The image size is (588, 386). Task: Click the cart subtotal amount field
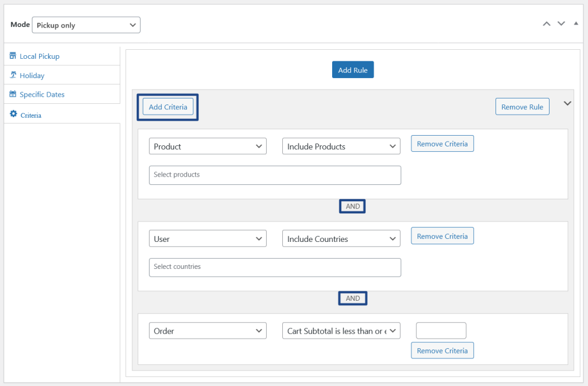tap(441, 331)
